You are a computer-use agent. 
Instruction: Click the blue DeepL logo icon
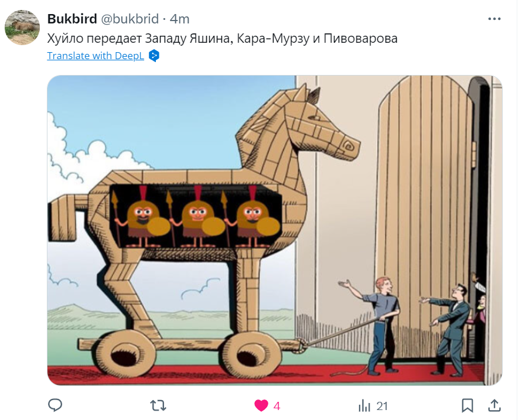pyautogui.click(x=154, y=56)
